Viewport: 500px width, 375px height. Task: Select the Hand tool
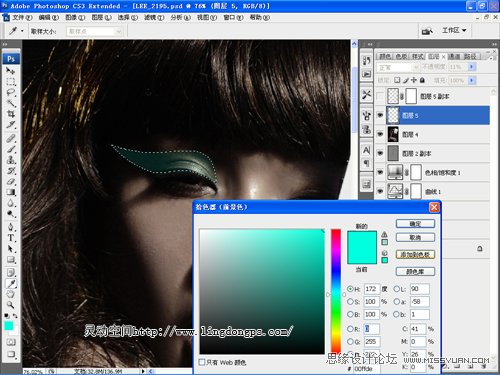tap(11, 294)
